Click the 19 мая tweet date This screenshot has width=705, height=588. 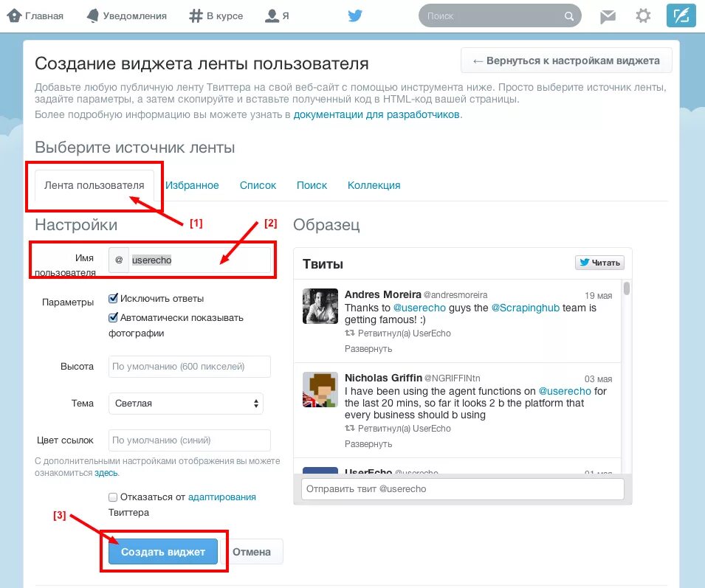pos(598,296)
